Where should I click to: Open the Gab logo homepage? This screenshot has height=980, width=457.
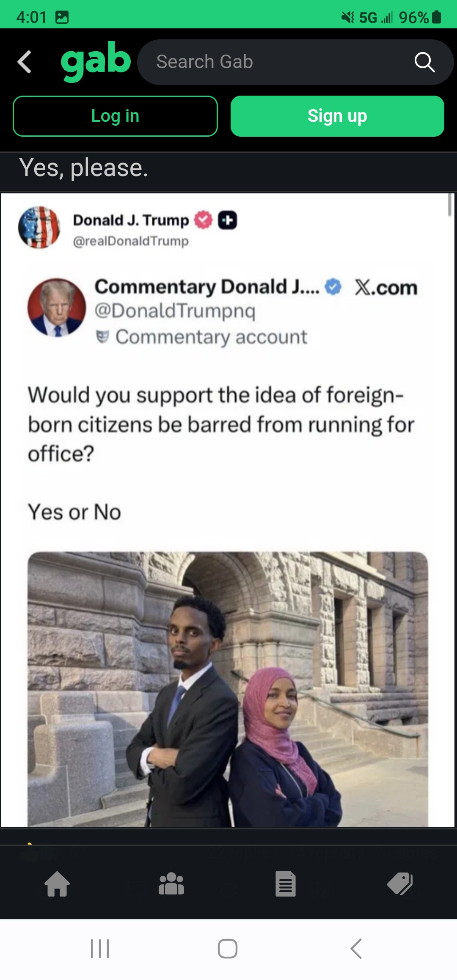96,61
